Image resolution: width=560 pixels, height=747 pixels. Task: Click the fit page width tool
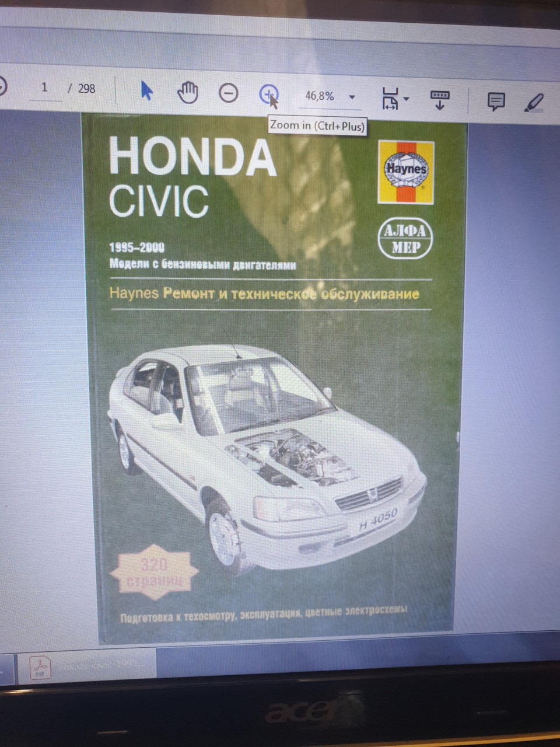click(x=390, y=99)
